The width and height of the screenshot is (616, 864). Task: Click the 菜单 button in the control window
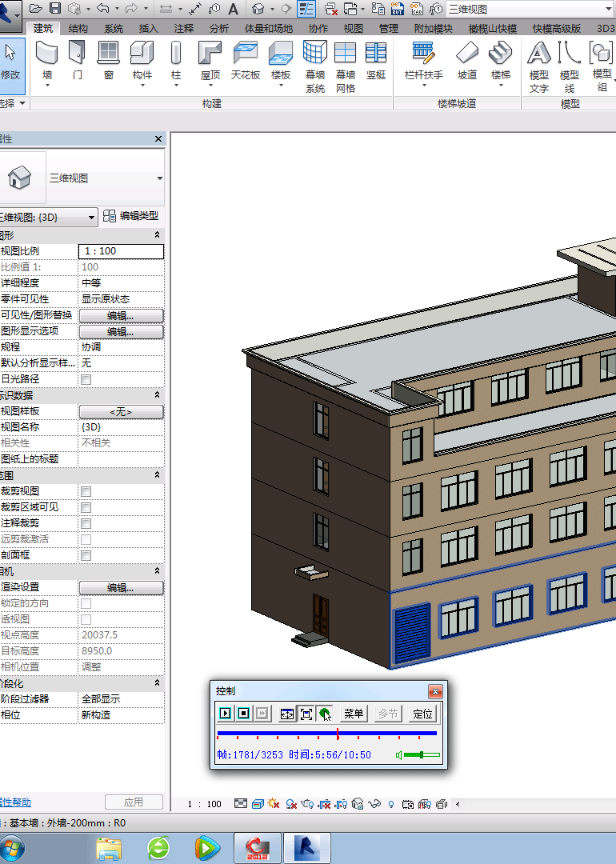(353, 714)
